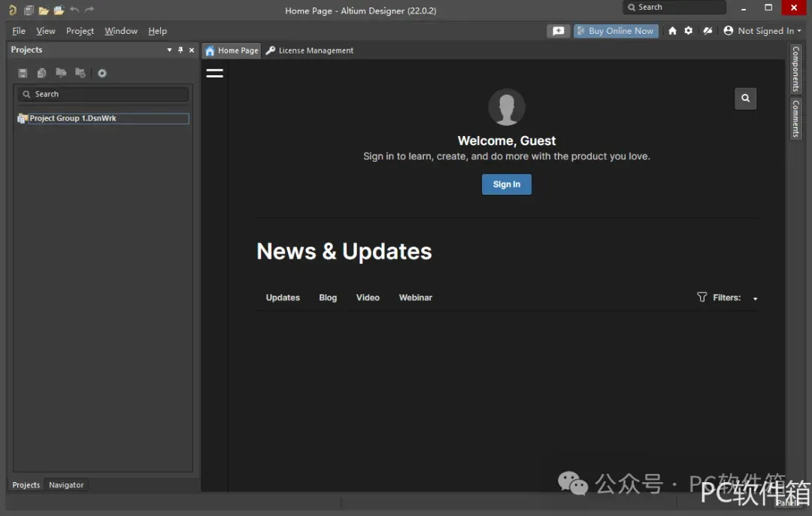Click the Save icon in Projects panel toolbar
This screenshot has height=516, width=812.
23,73
